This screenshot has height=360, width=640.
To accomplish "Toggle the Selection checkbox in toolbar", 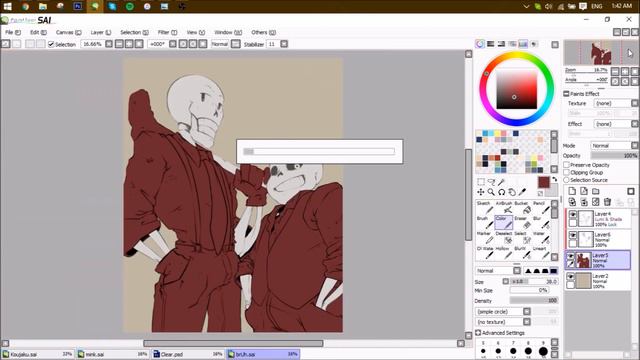I will [51, 44].
